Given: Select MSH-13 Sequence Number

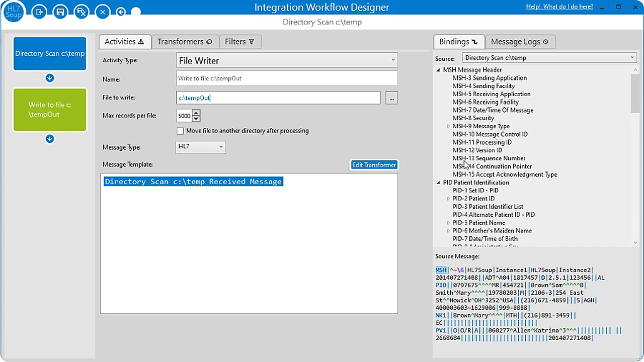Looking at the screenshot, I should tap(489, 158).
